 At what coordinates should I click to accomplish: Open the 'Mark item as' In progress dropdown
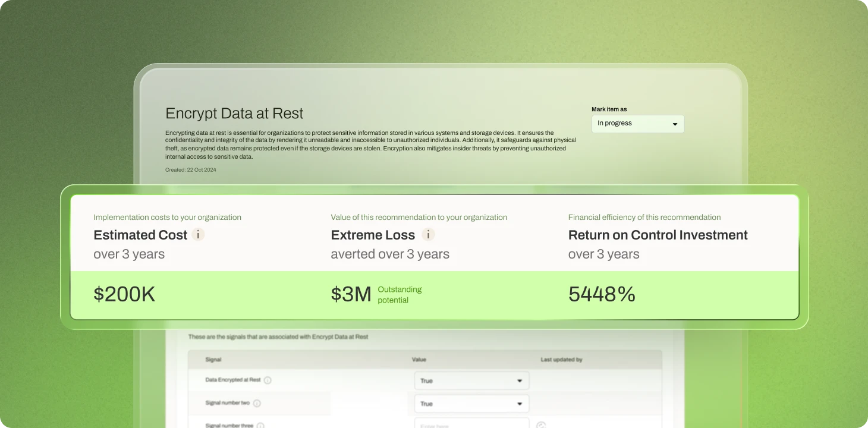tap(637, 124)
